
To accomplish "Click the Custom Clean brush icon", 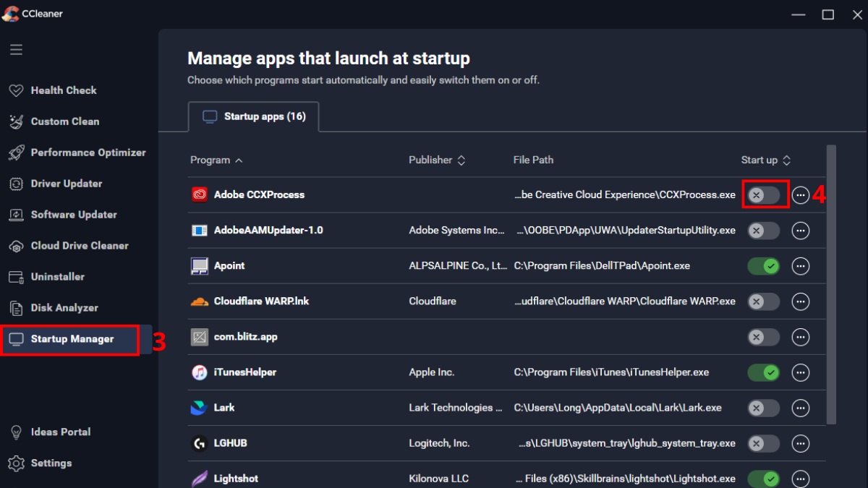I will 16,121.
